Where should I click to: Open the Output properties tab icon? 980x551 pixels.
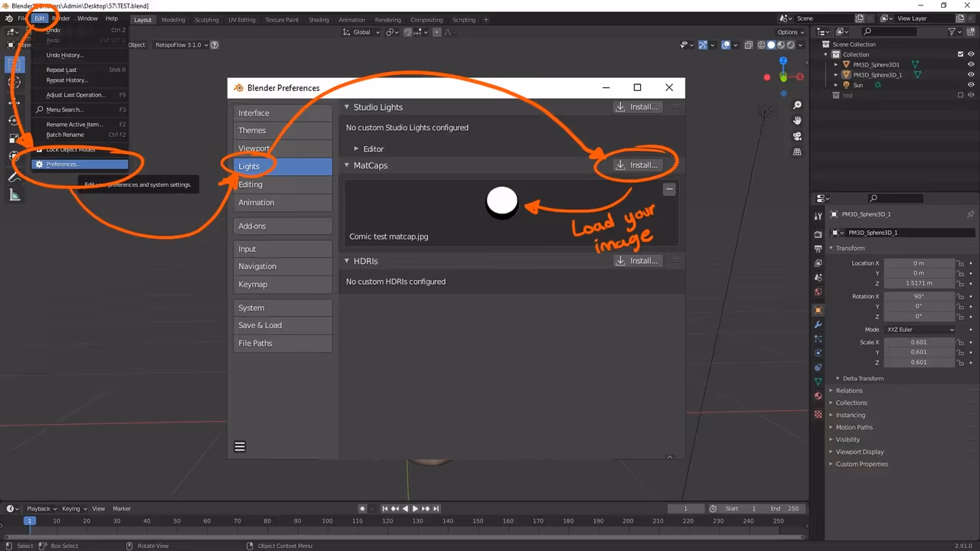[818, 249]
